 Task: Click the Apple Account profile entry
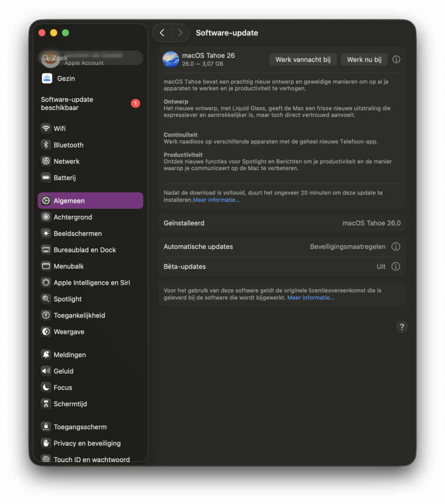click(x=84, y=63)
